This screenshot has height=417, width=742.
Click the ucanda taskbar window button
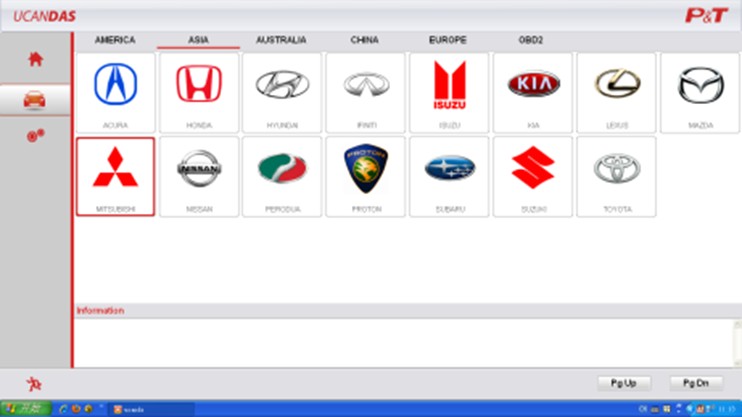151,409
